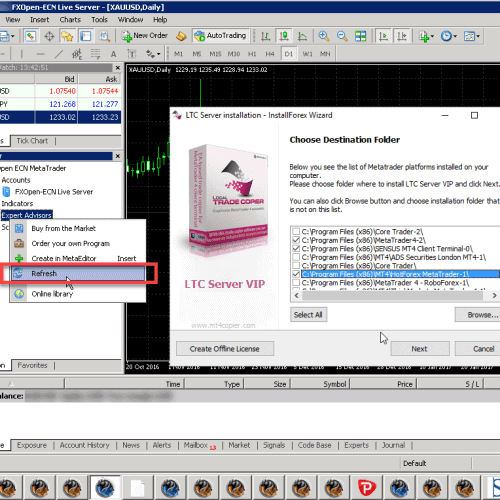Open the Charts menu

pyautogui.click(x=70, y=20)
